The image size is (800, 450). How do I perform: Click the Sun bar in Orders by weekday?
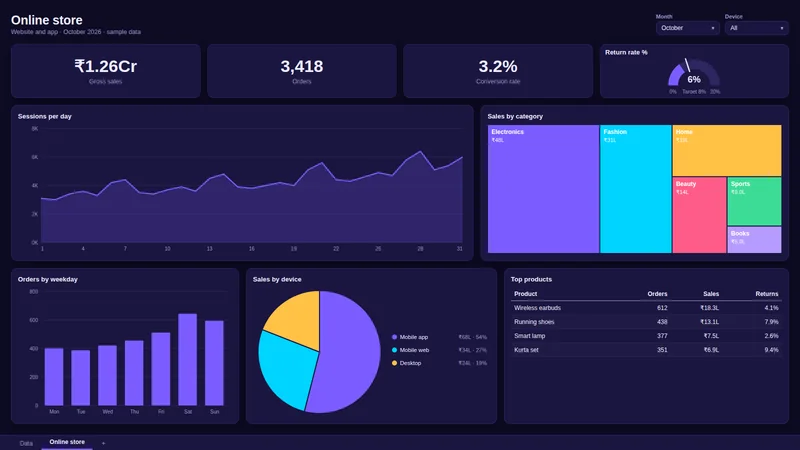[214, 363]
